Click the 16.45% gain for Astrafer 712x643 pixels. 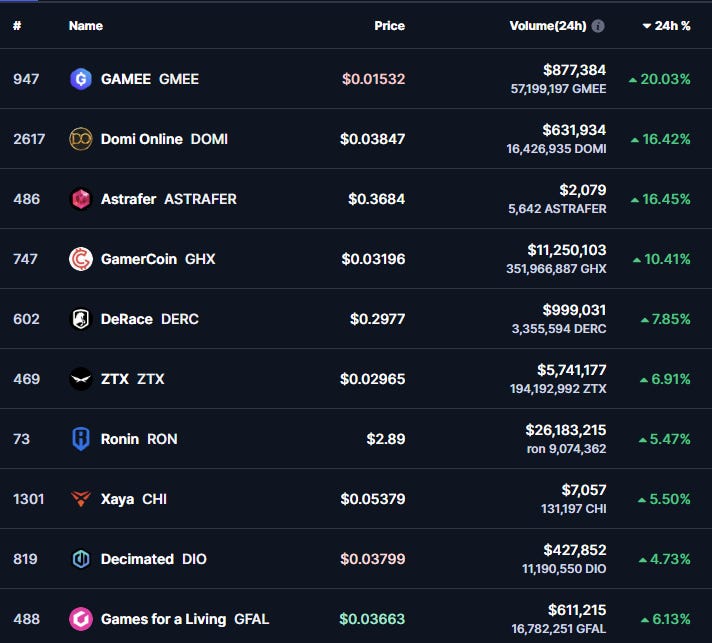(661, 199)
